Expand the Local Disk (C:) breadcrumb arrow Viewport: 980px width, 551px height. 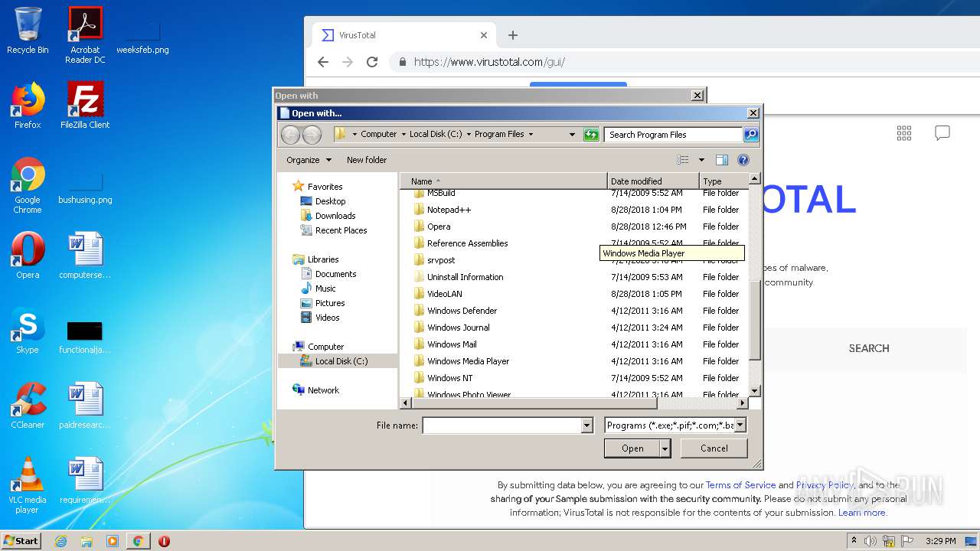pos(469,134)
